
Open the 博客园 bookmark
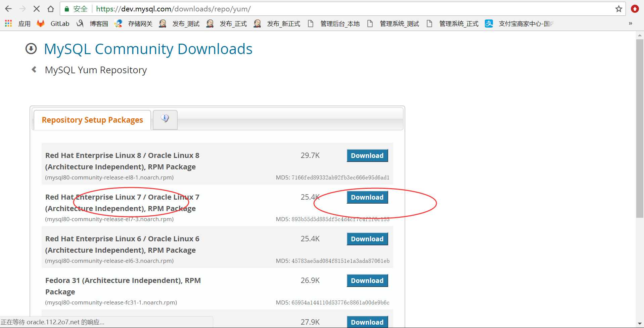pyautogui.click(x=92, y=24)
